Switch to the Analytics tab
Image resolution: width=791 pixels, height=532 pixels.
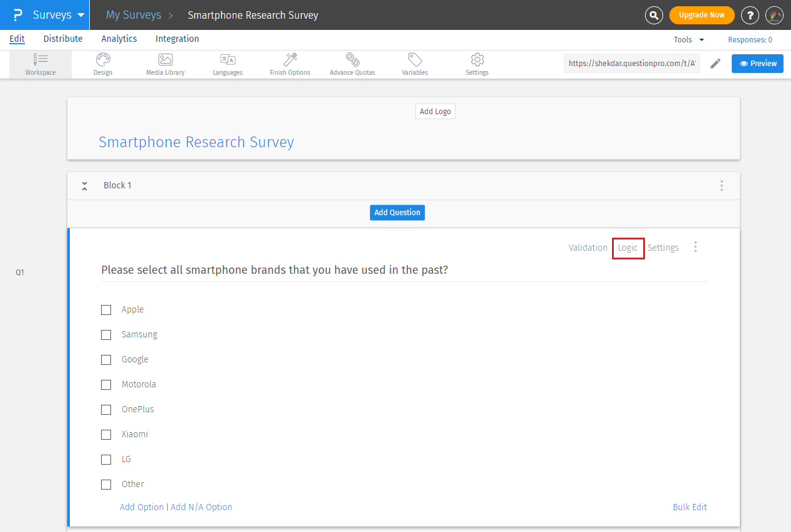click(x=119, y=39)
